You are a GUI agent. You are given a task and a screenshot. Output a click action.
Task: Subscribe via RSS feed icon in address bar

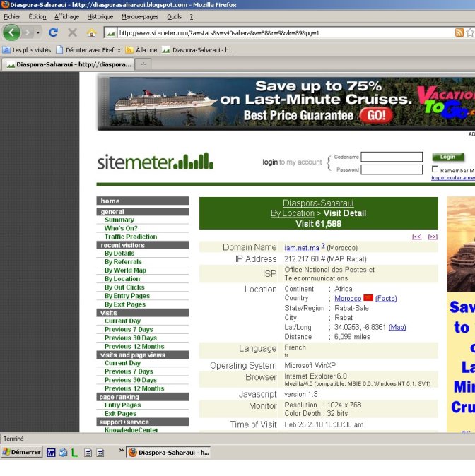pos(459,32)
